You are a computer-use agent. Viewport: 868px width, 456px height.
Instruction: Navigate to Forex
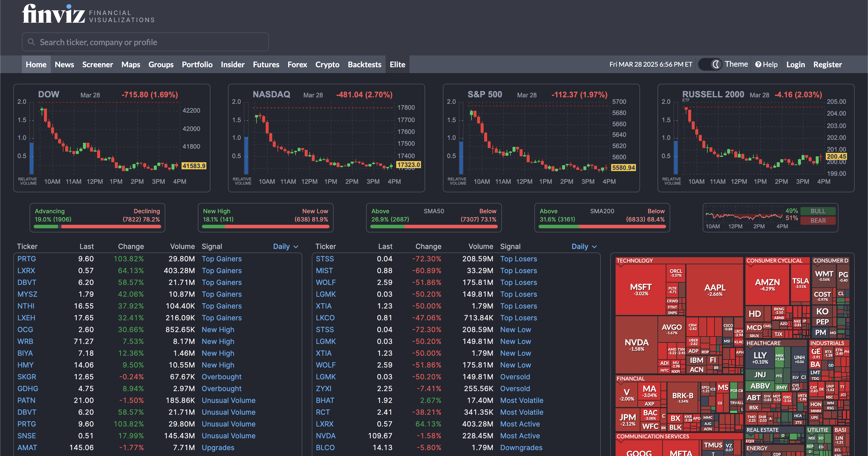point(297,64)
